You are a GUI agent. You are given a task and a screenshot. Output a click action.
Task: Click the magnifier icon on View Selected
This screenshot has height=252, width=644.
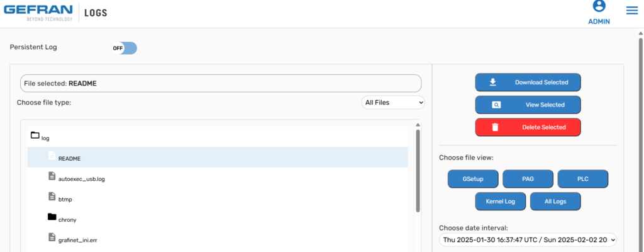coord(496,105)
